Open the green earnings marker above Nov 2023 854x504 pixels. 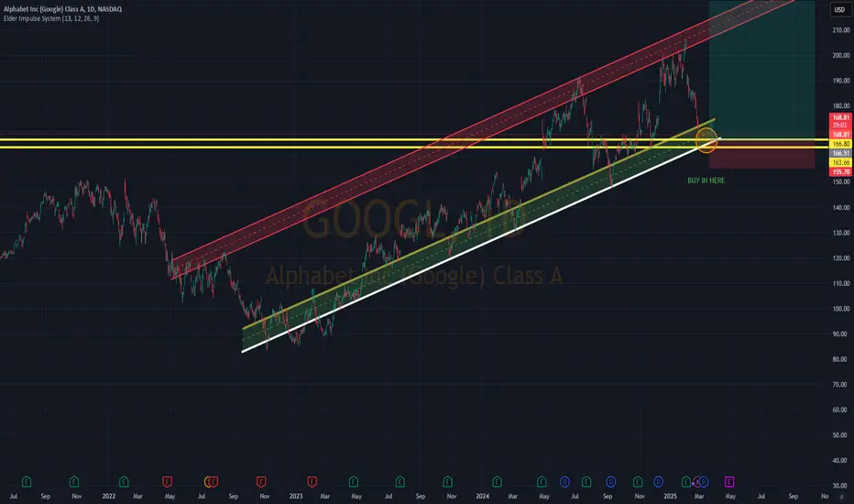447,482
